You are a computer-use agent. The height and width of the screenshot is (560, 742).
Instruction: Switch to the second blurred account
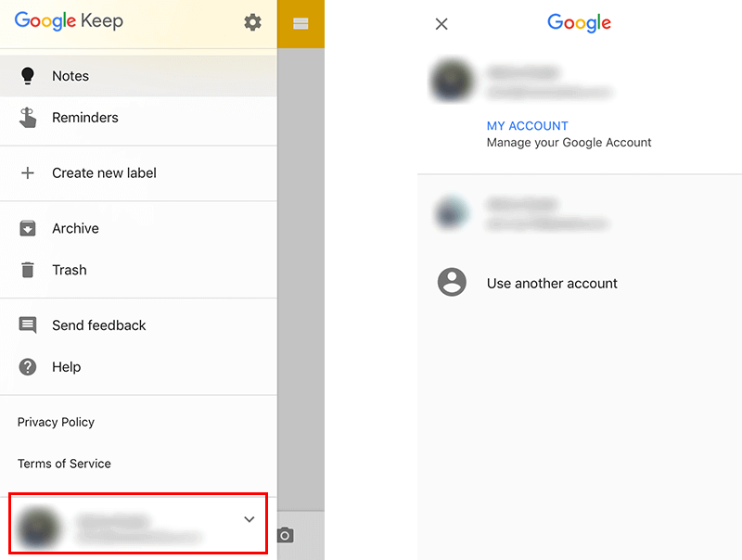coord(580,213)
